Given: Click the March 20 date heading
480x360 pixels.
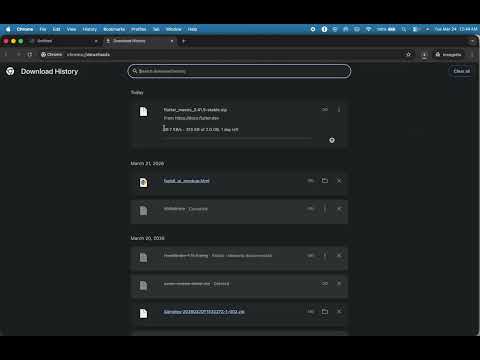Looking at the screenshot, I should (x=147, y=238).
